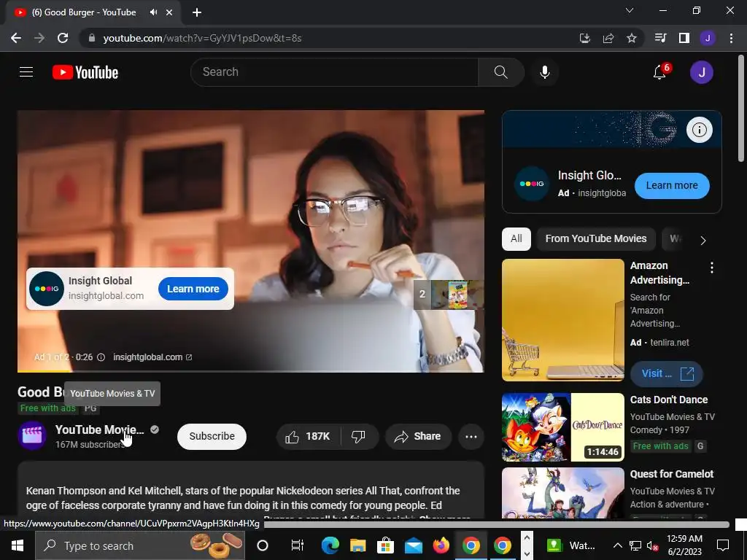The height and width of the screenshot is (560, 747).
Task: Go back with browser back arrow
Action: pos(16,38)
